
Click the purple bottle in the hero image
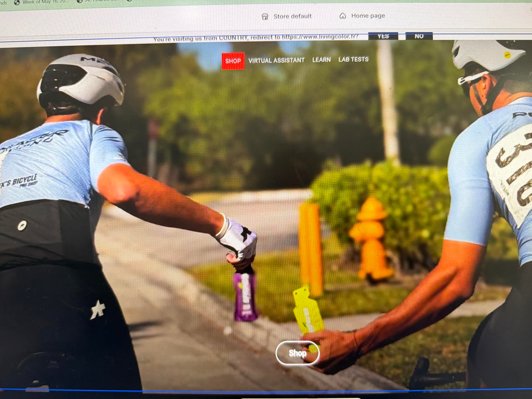point(245,294)
